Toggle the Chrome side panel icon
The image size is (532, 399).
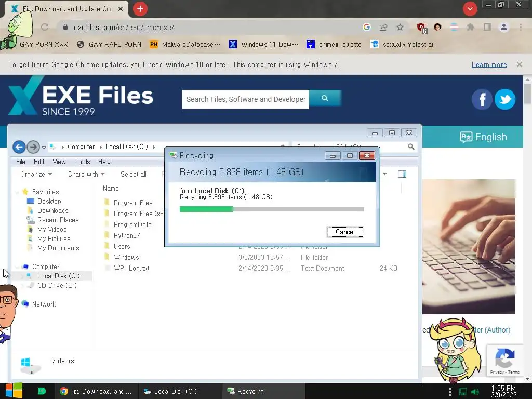click(487, 27)
